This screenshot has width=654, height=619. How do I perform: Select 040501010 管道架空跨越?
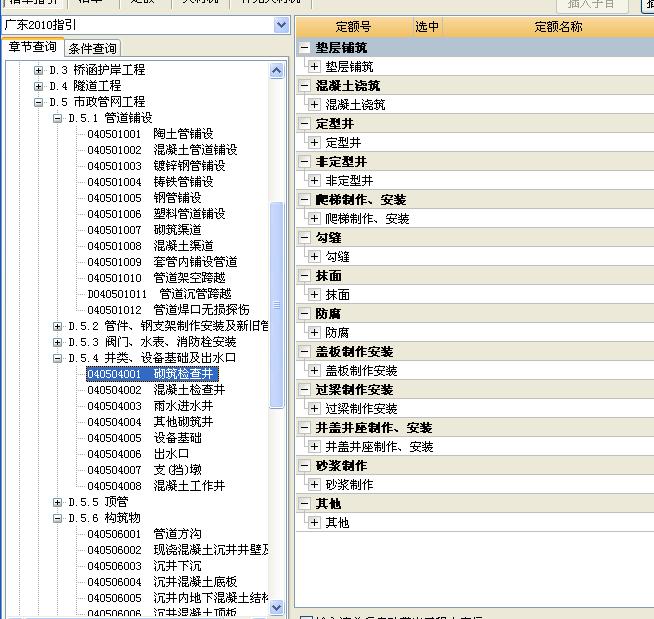click(x=156, y=278)
